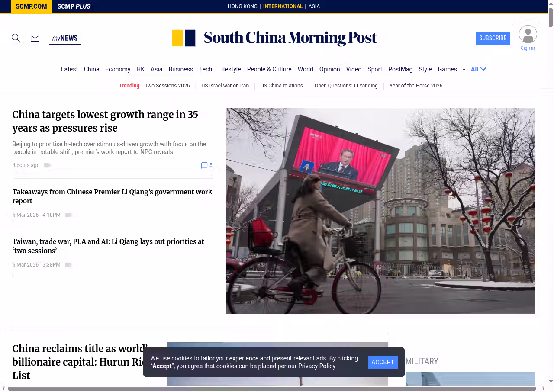Screen dimensions: 554x392
Task: Open the myNEWS button
Action: 65,38
